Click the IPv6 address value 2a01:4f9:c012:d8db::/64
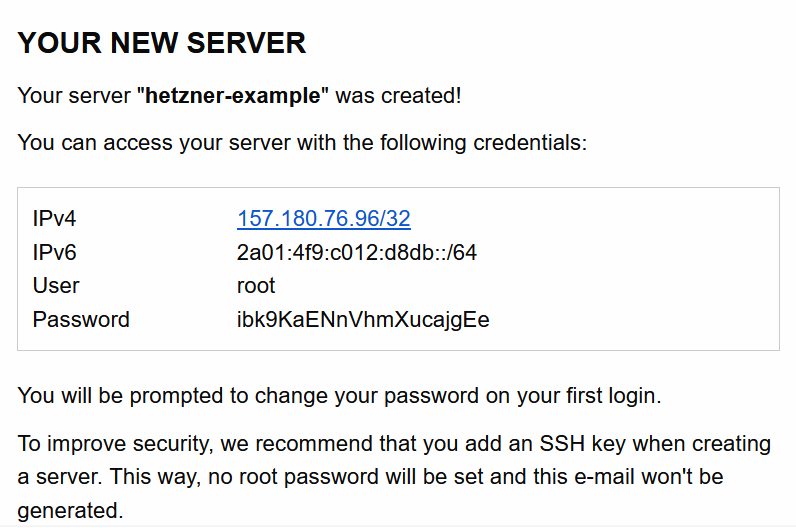This screenshot has width=796, height=528. click(x=356, y=253)
